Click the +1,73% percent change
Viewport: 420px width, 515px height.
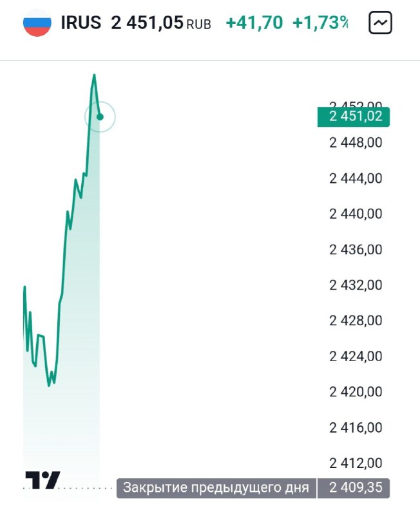point(320,23)
